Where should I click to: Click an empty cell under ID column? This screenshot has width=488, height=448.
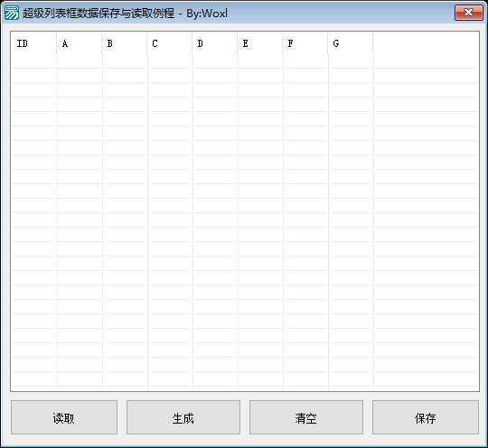point(33,75)
